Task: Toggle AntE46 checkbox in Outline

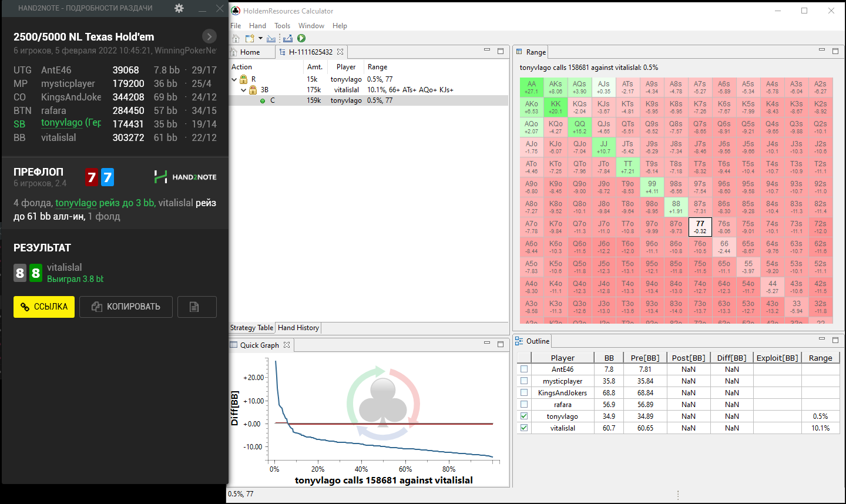Action: click(524, 369)
